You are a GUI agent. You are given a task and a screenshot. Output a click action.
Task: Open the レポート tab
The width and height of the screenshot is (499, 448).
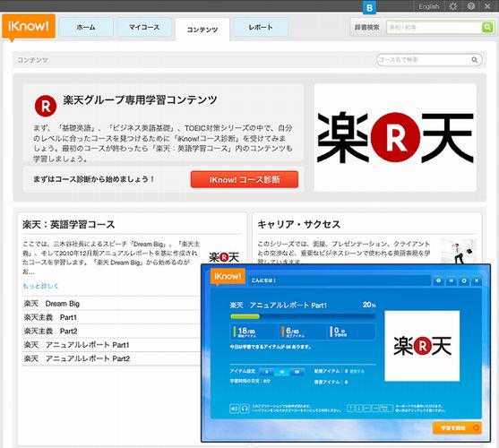(261, 28)
